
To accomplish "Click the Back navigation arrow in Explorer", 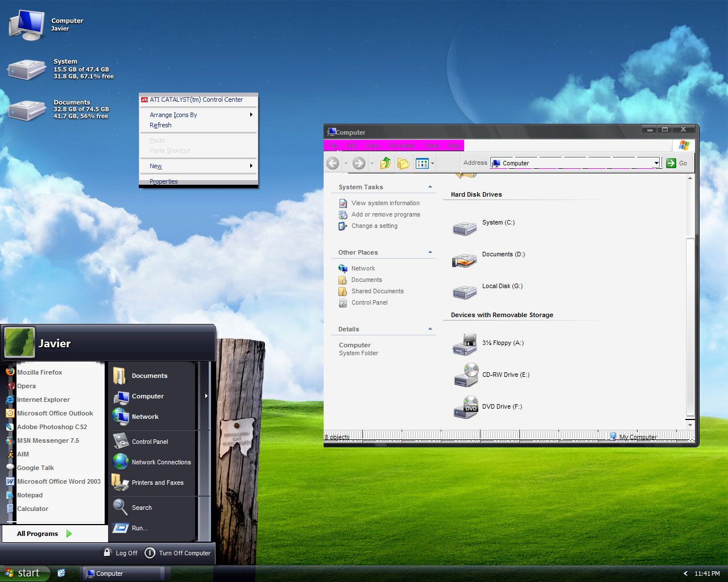I will [333, 164].
